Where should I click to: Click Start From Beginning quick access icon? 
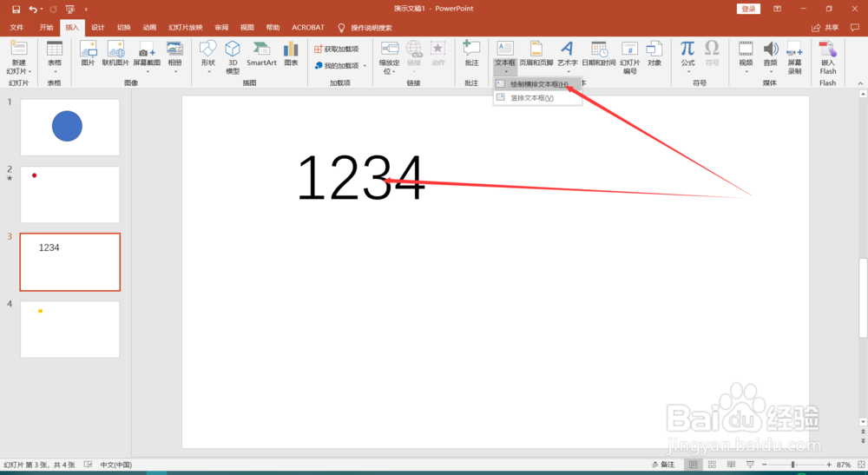[x=70, y=9]
